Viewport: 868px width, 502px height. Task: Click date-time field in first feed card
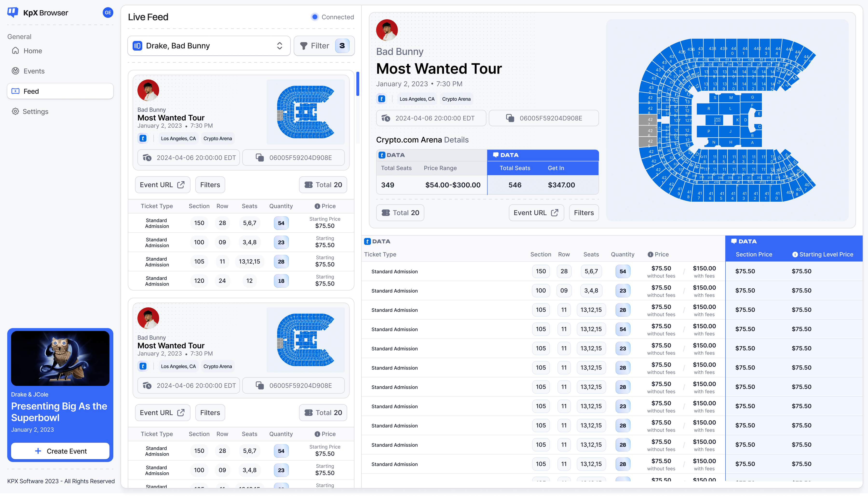coord(188,158)
